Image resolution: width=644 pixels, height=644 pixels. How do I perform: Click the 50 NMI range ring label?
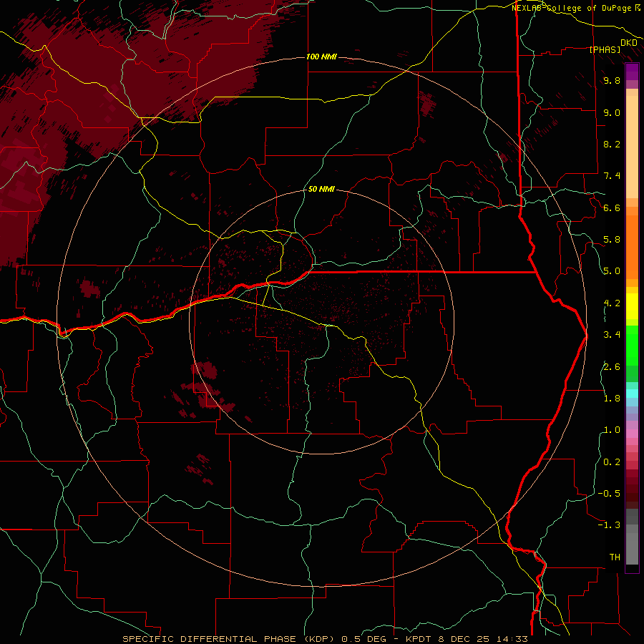pyautogui.click(x=321, y=189)
